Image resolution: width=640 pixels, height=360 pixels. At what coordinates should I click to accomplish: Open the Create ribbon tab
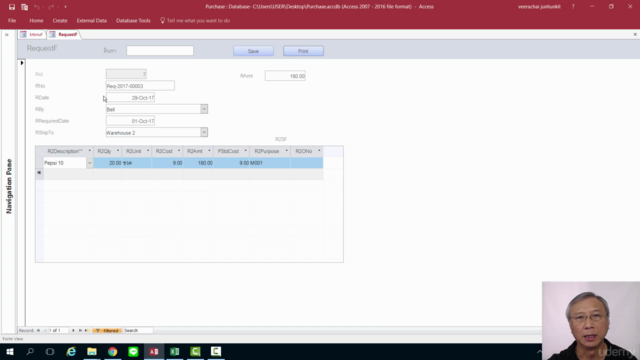[x=60, y=20]
